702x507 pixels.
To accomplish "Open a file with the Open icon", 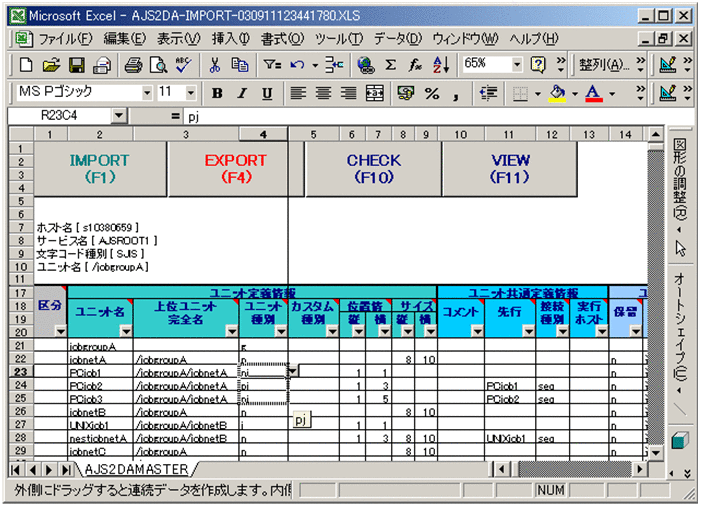I will [x=51, y=65].
